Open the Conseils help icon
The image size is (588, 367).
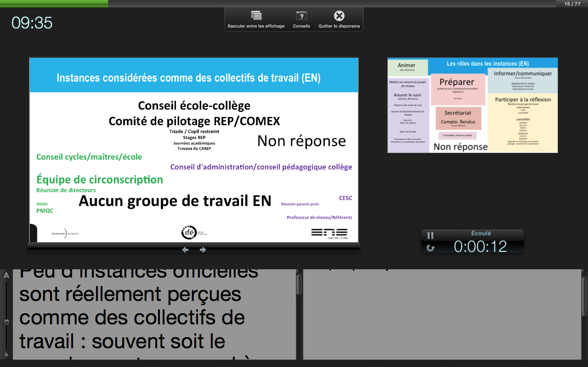click(x=301, y=16)
